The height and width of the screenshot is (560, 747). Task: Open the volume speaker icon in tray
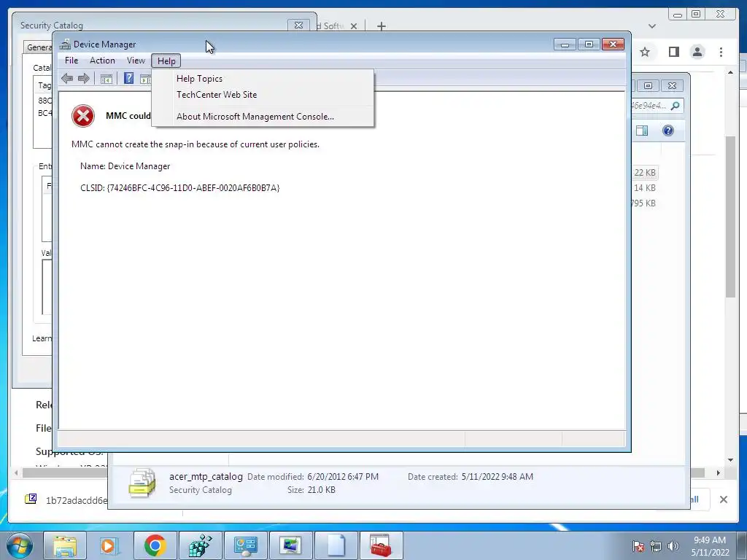click(x=673, y=546)
